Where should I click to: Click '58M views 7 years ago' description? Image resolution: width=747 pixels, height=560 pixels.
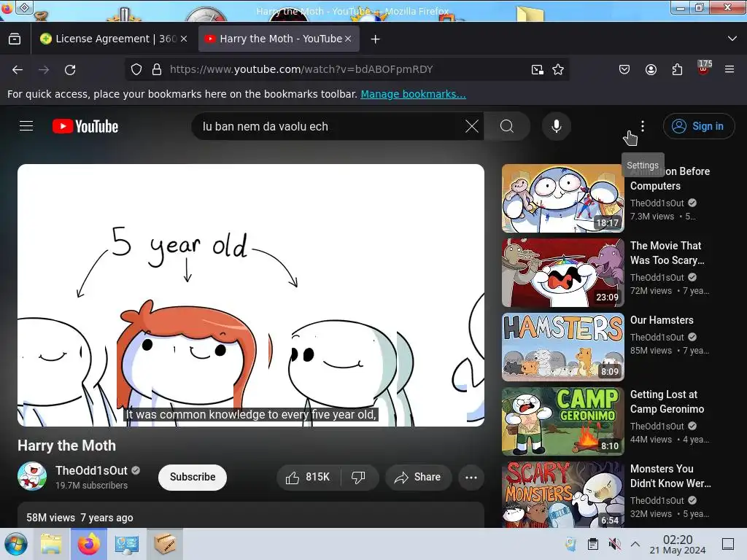tap(80, 518)
